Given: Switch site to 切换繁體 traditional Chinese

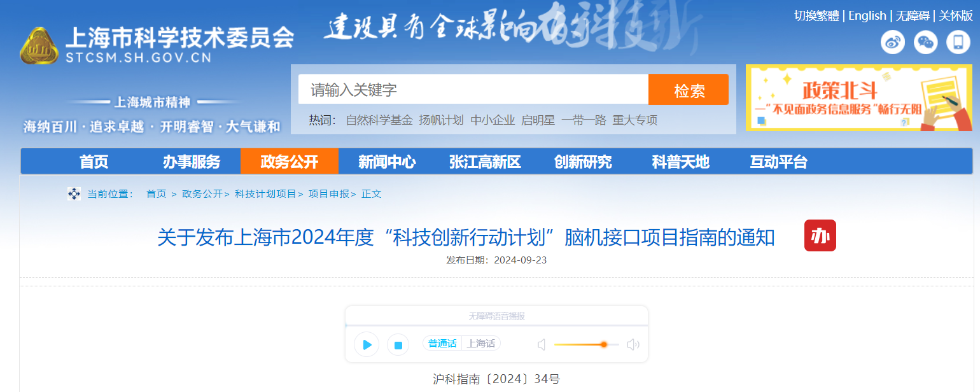Looking at the screenshot, I should (816, 15).
